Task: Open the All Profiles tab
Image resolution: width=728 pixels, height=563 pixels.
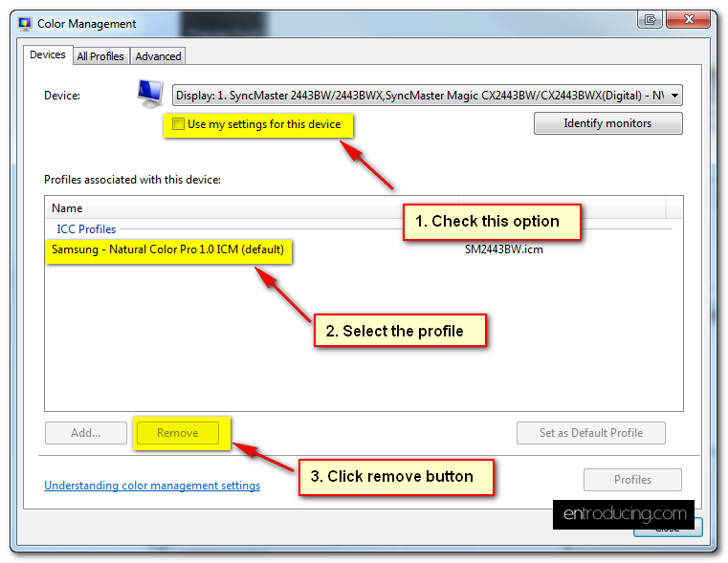Action: pos(100,56)
